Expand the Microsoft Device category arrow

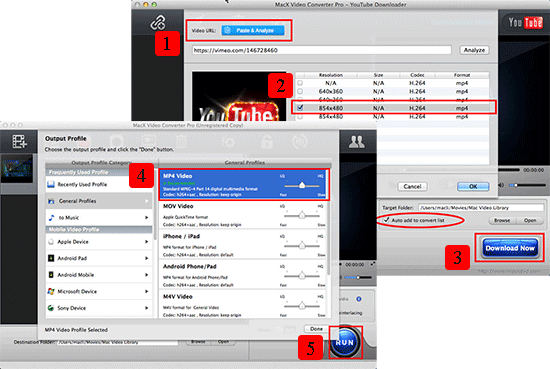tap(147, 291)
